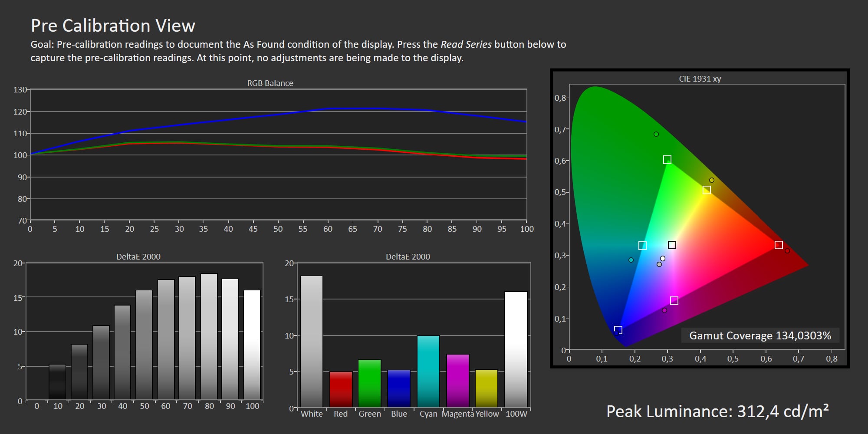
Task: Click the Peak Luminance 312,4 cd/m² readout
Action: 717,411
